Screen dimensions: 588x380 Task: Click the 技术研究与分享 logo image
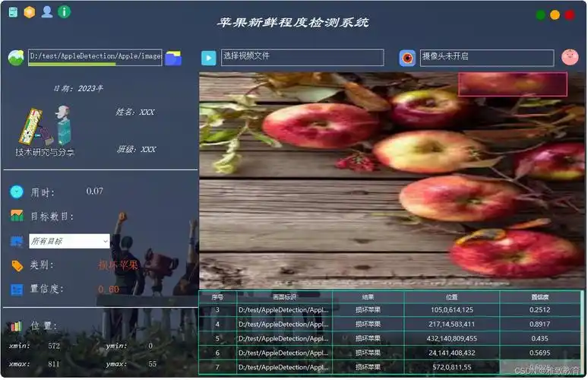[46, 131]
